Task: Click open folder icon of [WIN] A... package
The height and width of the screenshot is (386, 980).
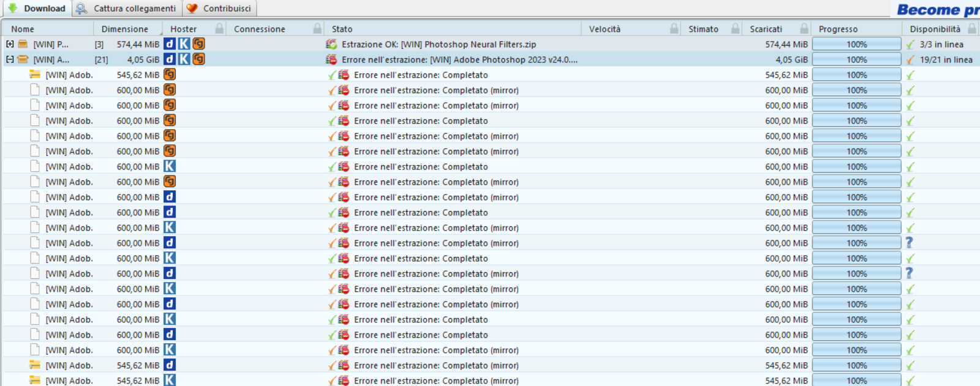Action: click(x=23, y=59)
